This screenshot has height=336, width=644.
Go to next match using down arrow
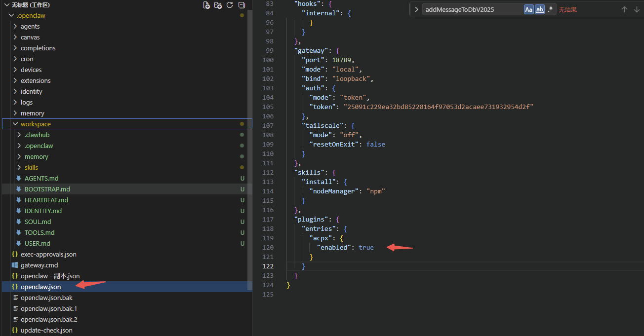[637, 9]
